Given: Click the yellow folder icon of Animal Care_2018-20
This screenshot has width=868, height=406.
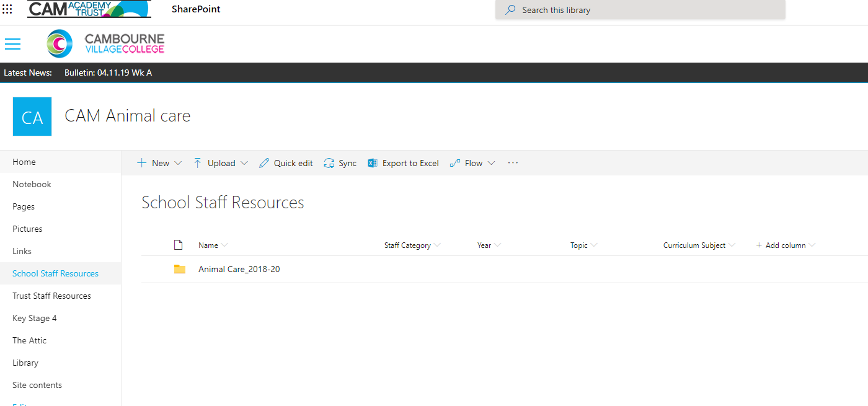Looking at the screenshot, I should [x=180, y=269].
